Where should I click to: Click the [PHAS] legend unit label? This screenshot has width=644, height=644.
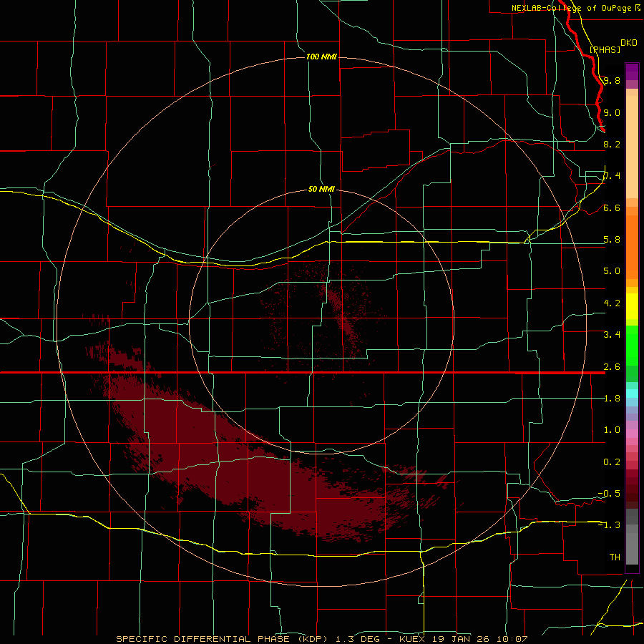[x=605, y=49]
